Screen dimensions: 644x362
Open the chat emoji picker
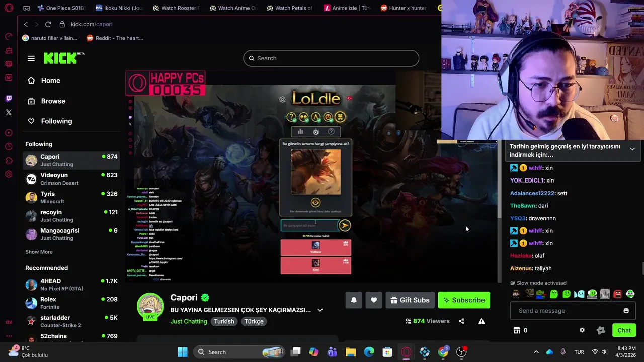pyautogui.click(x=626, y=311)
